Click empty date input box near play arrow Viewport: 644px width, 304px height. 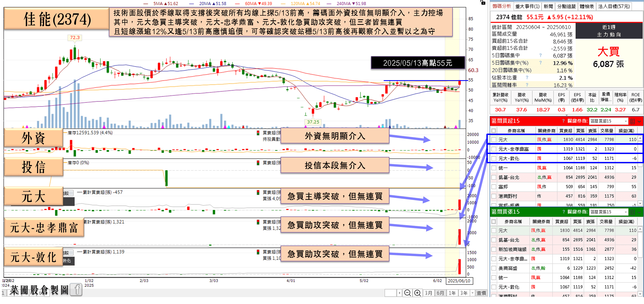pyautogui.click(x=390, y=293)
